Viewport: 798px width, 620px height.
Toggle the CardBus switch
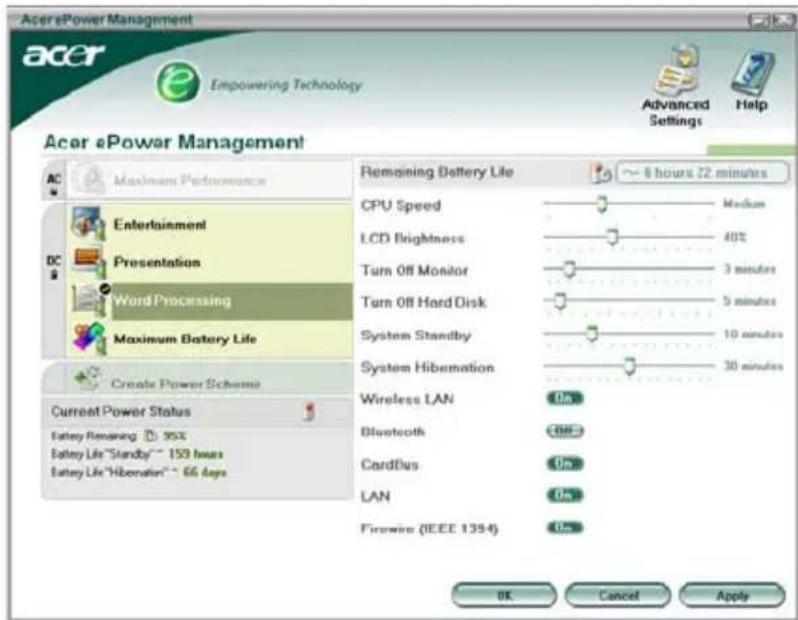click(565, 463)
